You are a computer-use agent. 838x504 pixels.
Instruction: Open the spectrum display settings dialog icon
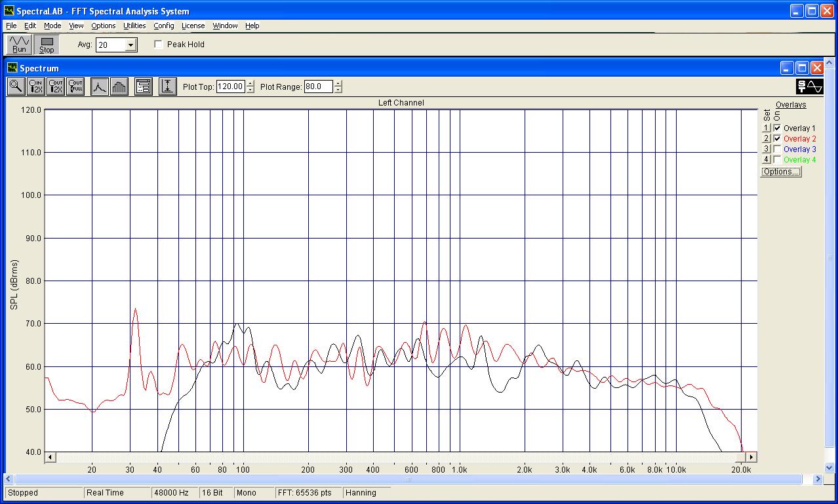click(144, 87)
